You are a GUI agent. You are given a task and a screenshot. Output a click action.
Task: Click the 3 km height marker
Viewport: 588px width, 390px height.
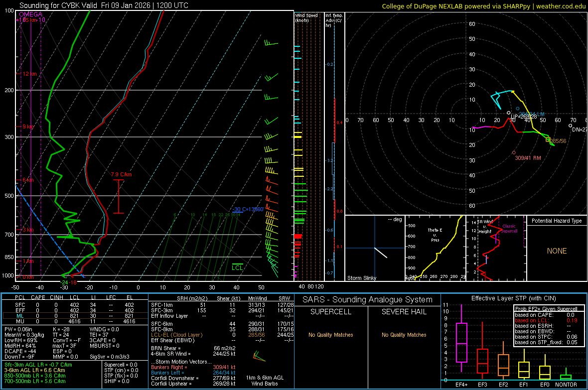pyautogui.click(x=28, y=230)
